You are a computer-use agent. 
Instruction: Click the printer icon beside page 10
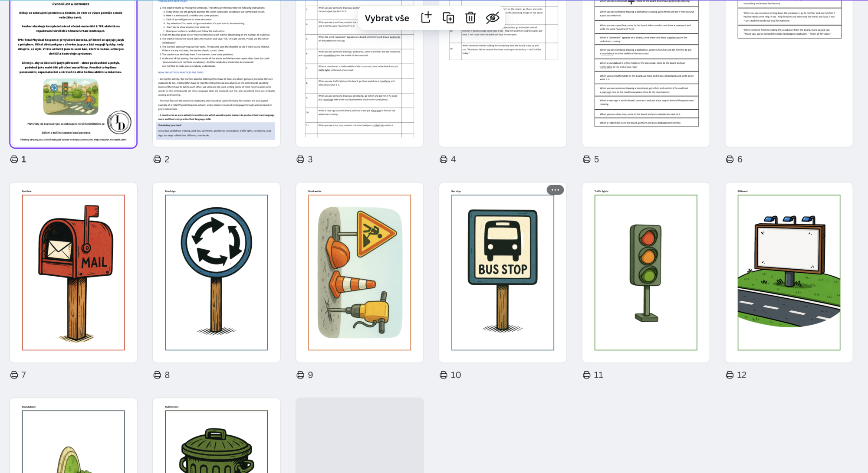444,375
